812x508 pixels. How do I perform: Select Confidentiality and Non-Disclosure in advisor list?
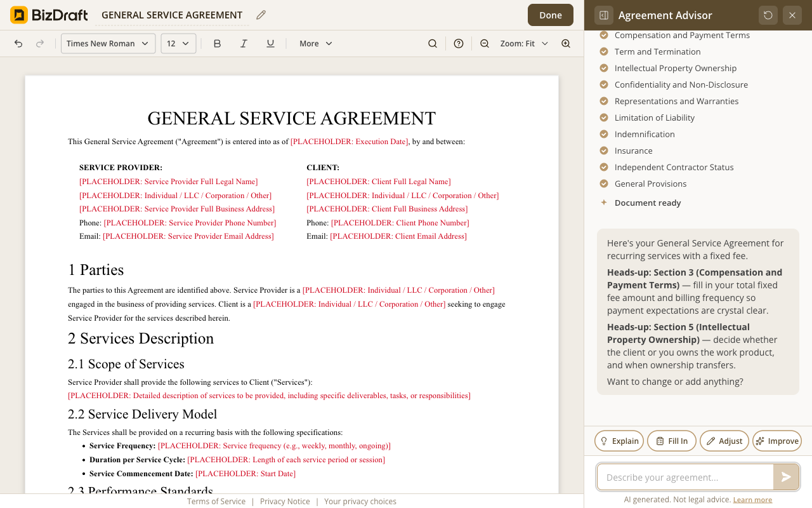[681, 84]
